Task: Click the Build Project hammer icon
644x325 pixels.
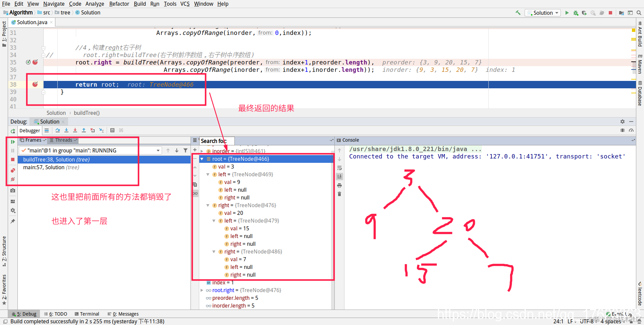Action: click(518, 13)
